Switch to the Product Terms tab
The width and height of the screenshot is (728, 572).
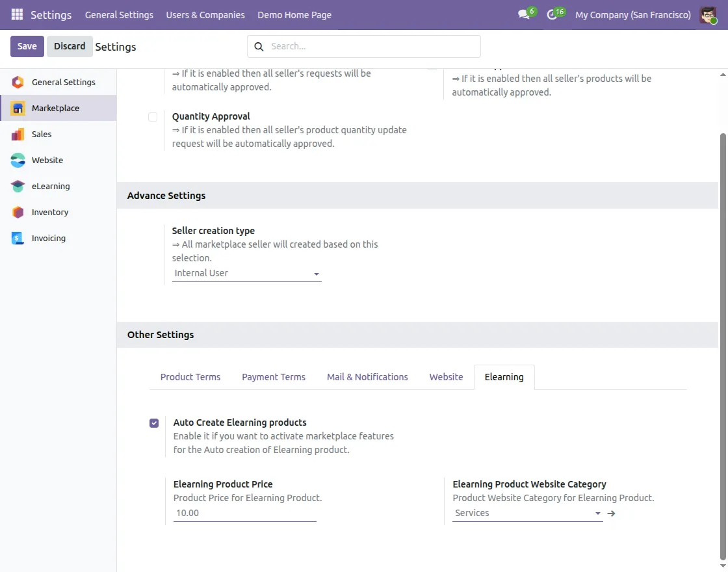(190, 377)
